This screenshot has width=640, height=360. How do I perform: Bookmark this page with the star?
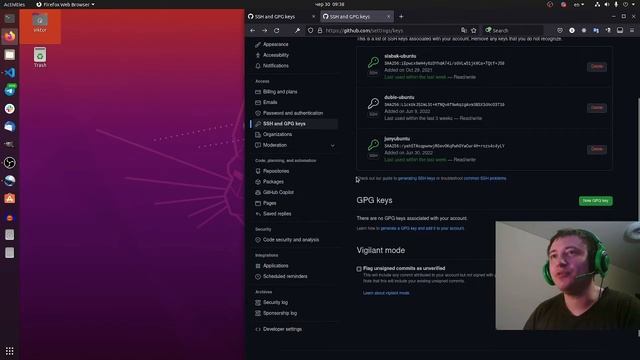coord(473,31)
